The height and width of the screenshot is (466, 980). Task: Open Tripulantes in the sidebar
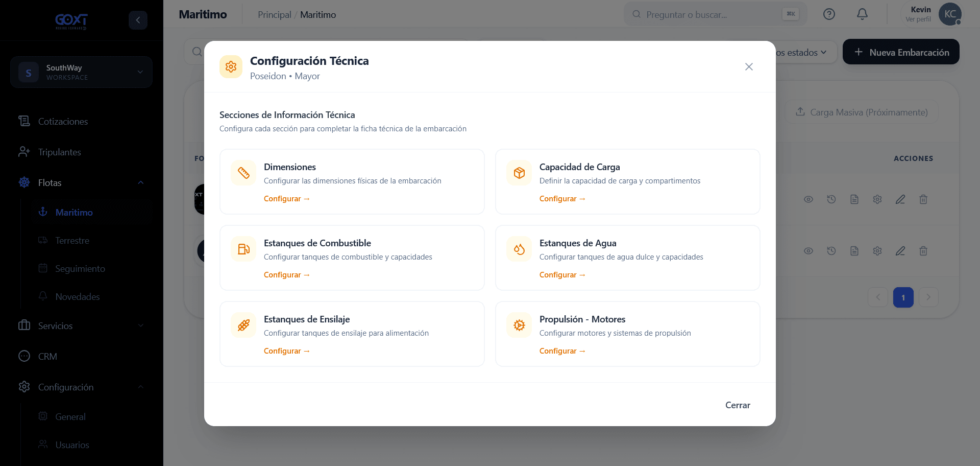click(59, 152)
